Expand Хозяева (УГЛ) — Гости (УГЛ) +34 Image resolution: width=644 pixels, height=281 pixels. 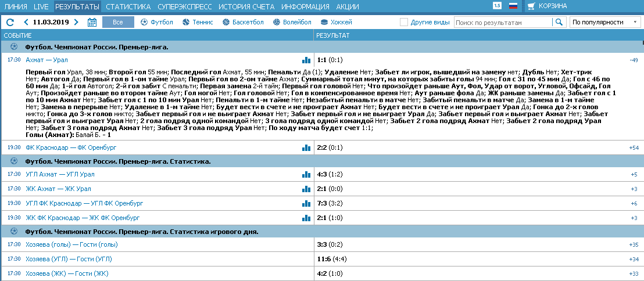pos(634,260)
